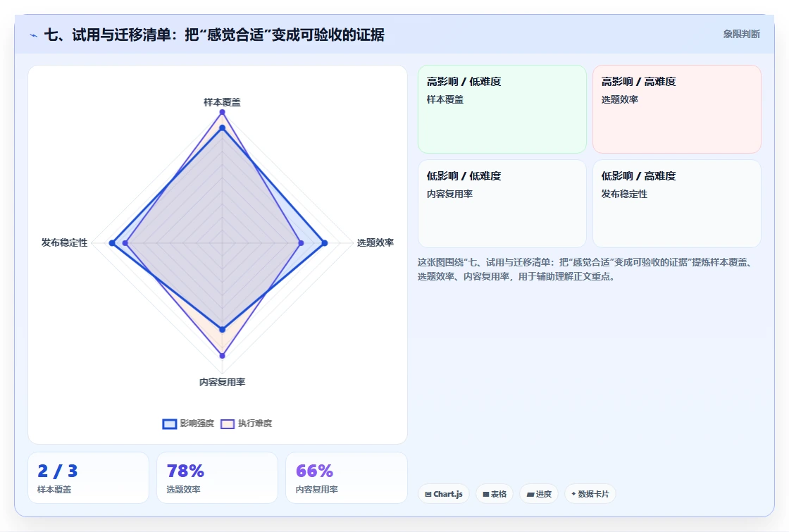Select the 表格 tag
The height and width of the screenshot is (532, 789).
tap(494, 494)
